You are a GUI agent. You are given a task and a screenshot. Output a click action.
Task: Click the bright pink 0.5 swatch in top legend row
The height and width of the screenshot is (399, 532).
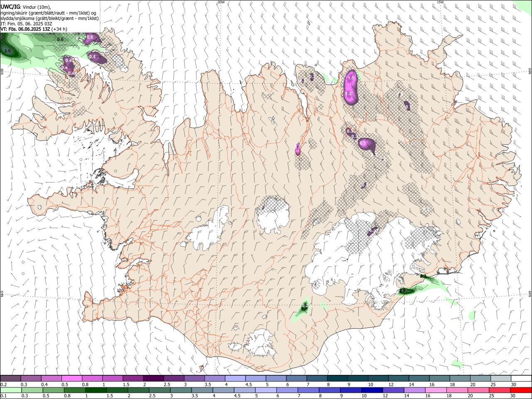[71, 378]
